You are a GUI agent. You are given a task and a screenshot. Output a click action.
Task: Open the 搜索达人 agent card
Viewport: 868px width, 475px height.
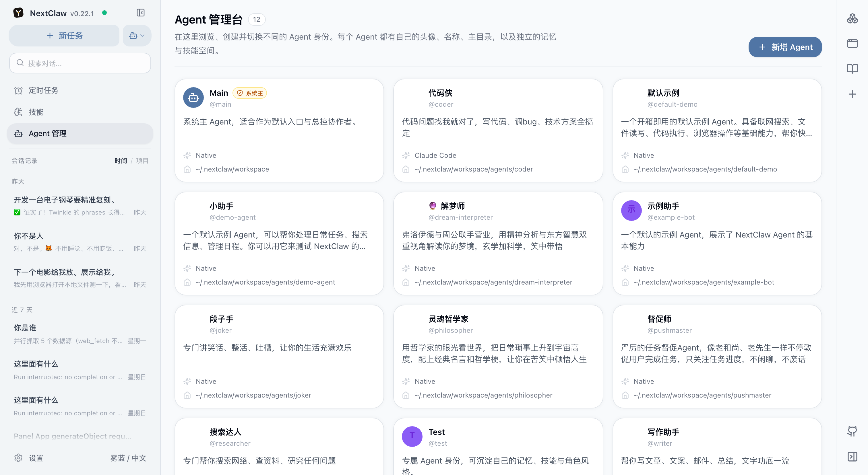tap(279, 446)
